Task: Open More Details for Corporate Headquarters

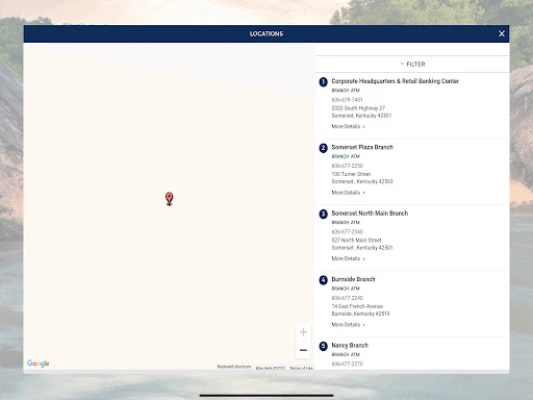Action: click(x=348, y=126)
